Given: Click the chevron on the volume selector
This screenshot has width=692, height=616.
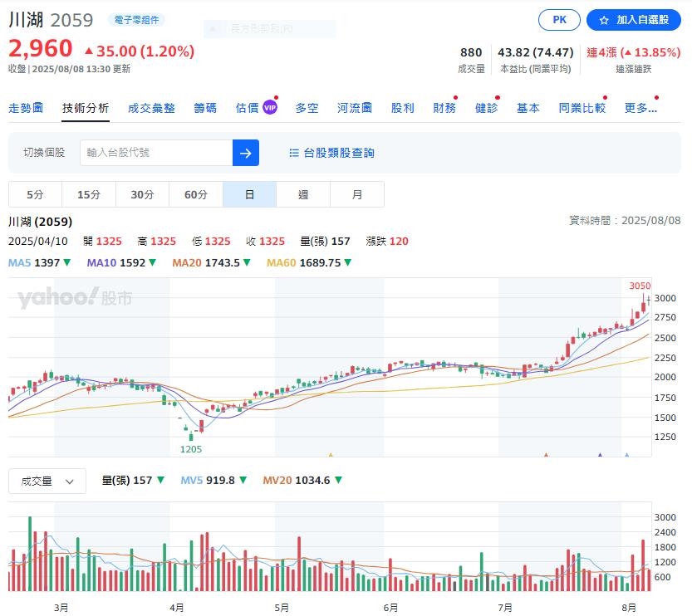Looking at the screenshot, I should (x=71, y=480).
